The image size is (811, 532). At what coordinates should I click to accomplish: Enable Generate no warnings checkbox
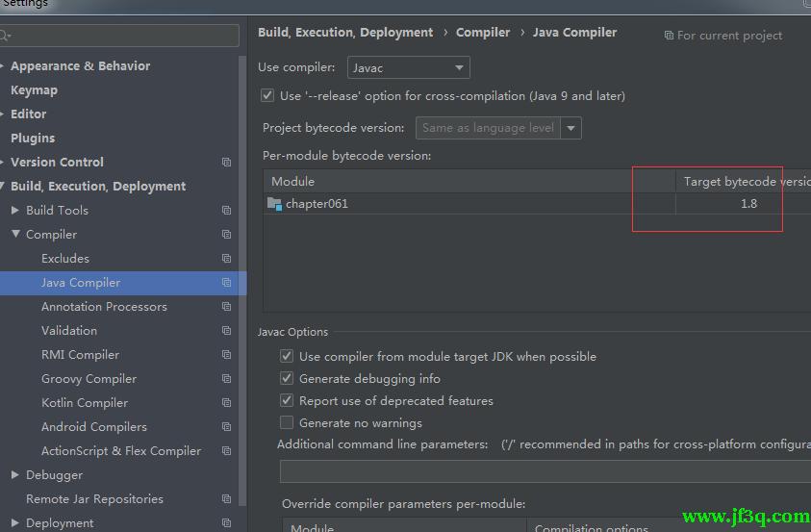287,423
